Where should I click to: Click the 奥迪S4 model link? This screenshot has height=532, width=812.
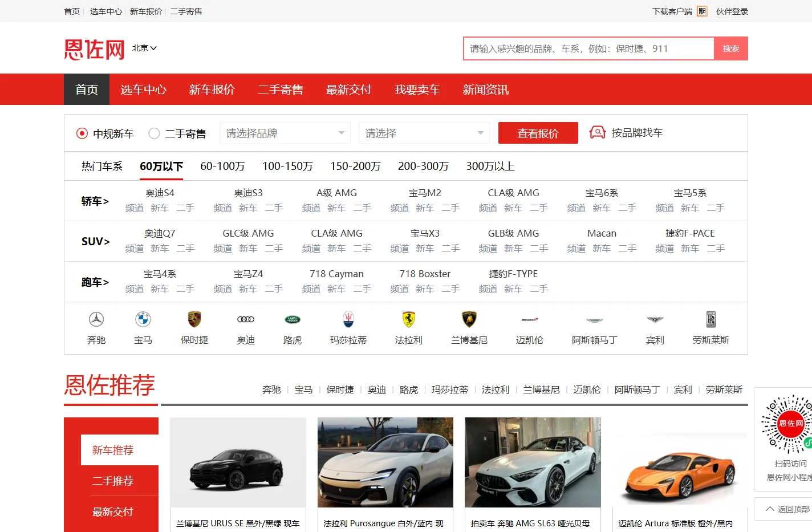point(160,193)
